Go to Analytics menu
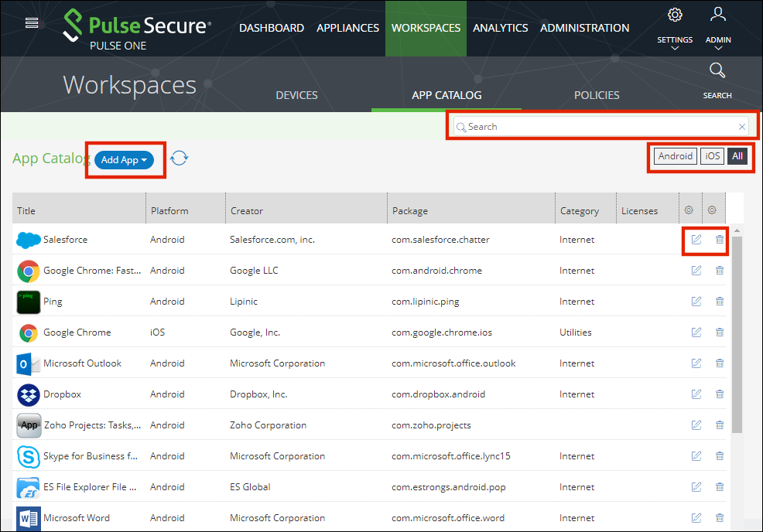Screen dimensions: 763x532 click(500, 28)
